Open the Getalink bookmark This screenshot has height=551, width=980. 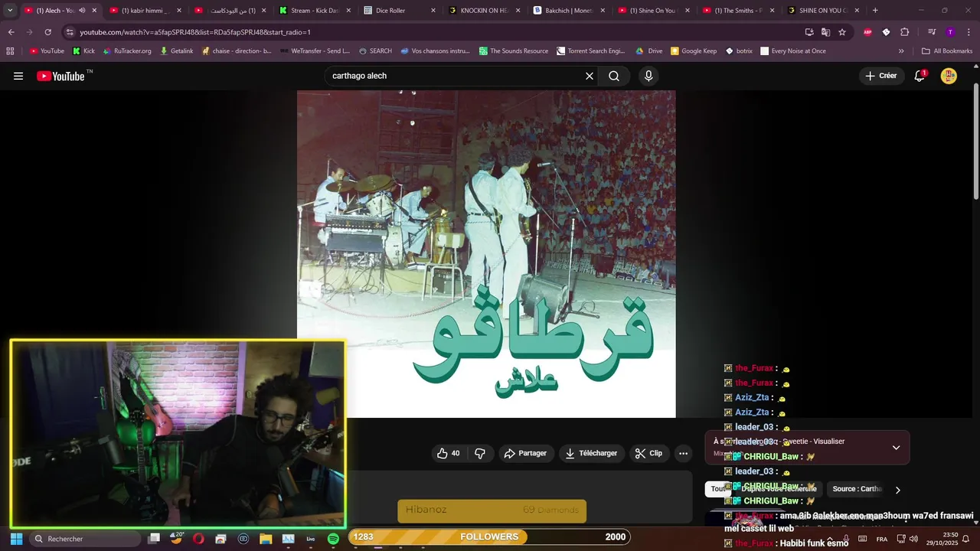176,51
